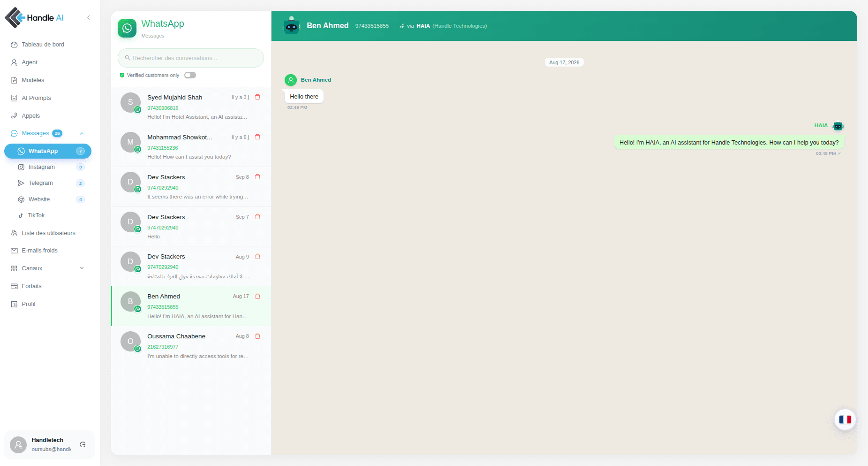Open Liste des utilisateurs
Viewport: 868px width, 466px height.
pyautogui.click(x=48, y=233)
